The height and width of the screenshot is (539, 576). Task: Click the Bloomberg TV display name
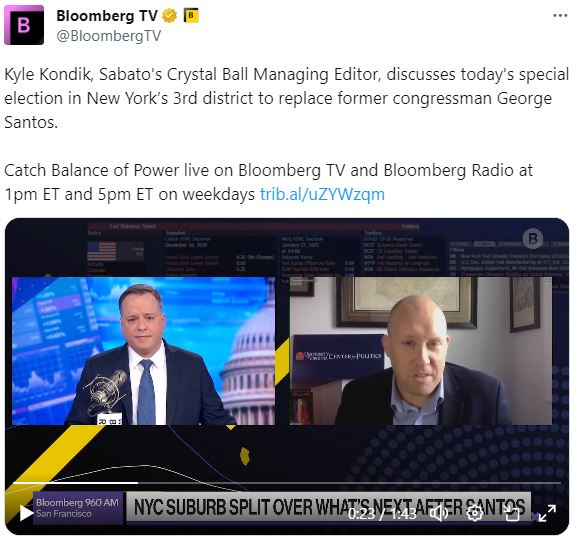[x=107, y=16]
